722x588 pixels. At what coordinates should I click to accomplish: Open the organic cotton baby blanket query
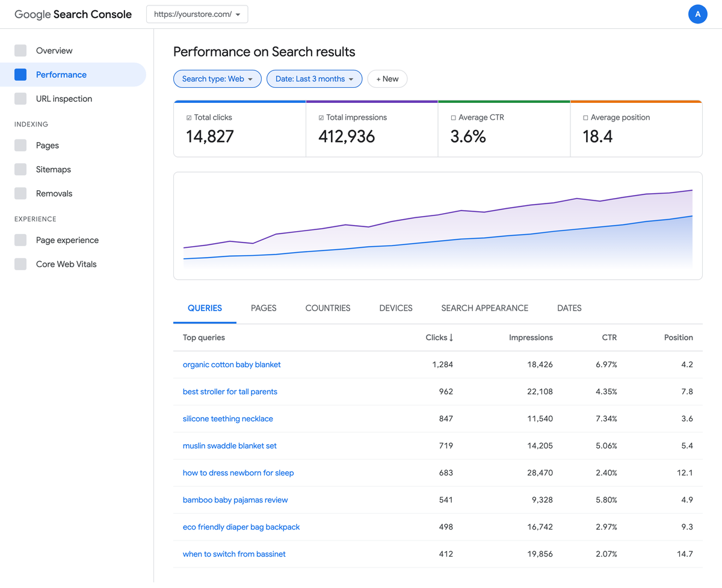[232, 364]
